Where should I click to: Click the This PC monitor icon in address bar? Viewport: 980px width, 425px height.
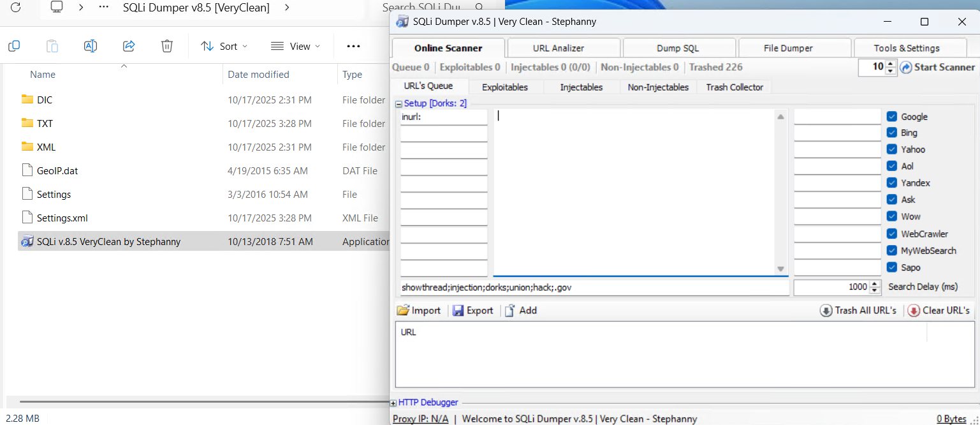(x=57, y=8)
